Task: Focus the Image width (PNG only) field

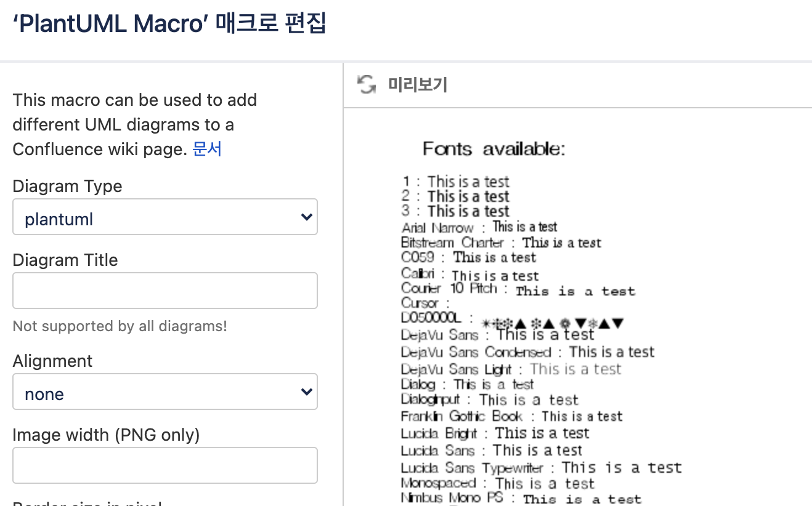Action: (x=165, y=465)
